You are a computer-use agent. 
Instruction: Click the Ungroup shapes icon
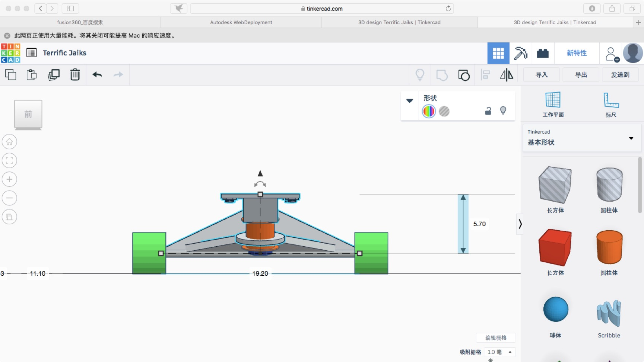pos(464,75)
